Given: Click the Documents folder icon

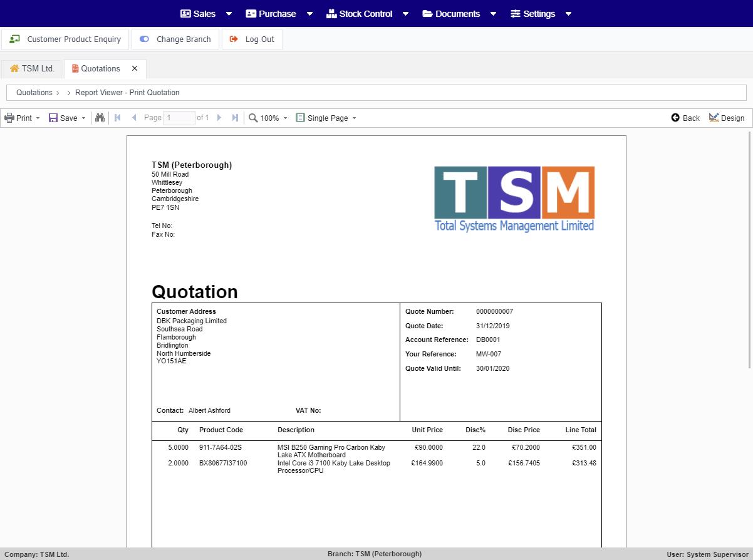Looking at the screenshot, I should 427,14.
